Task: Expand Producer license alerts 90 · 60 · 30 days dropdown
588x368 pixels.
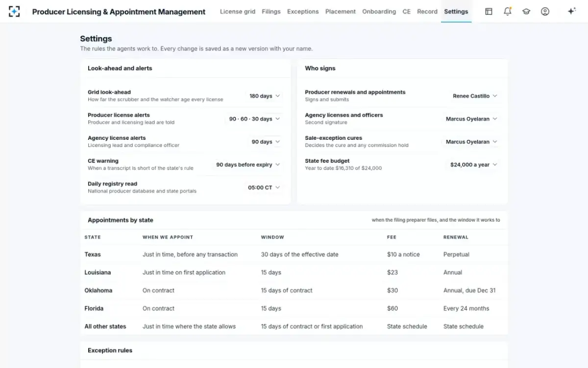Action: click(x=254, y=119)
